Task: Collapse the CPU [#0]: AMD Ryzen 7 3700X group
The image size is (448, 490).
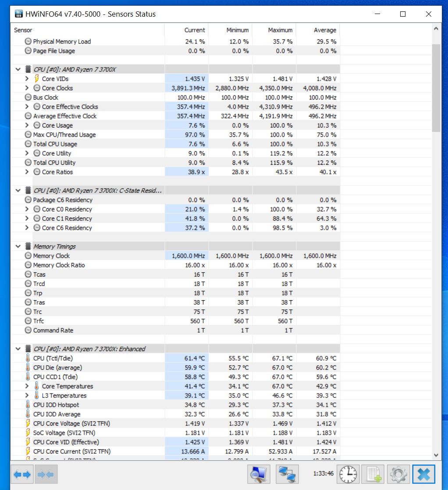Action: (18, 69)
